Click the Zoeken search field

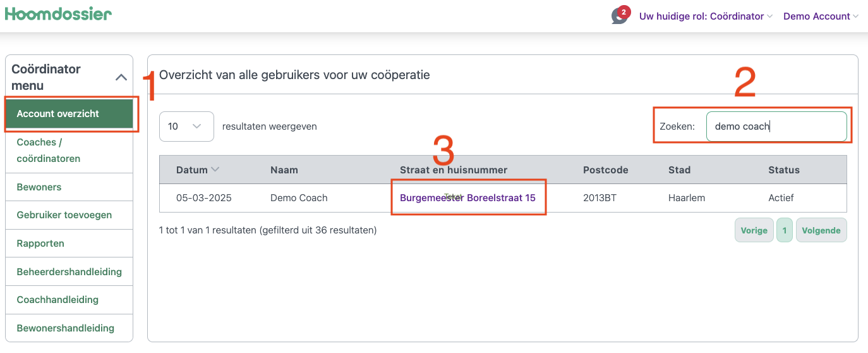point(776,127)
